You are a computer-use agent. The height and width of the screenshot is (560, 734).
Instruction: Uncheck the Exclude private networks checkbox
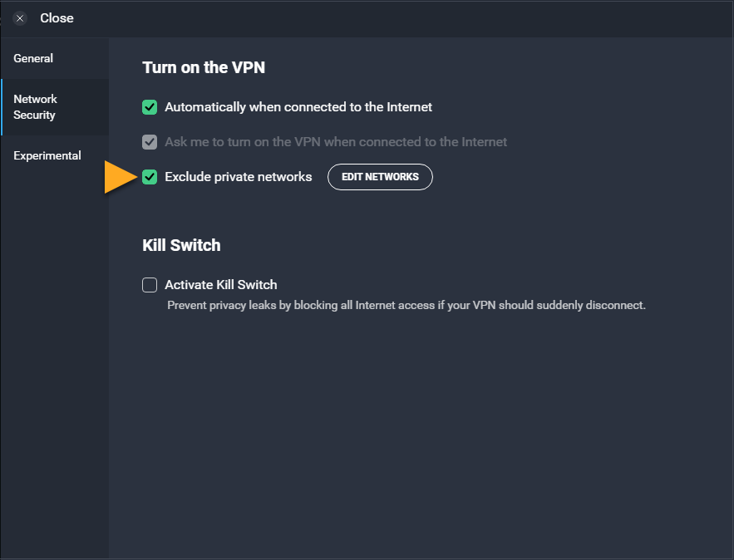pos(150,177)
